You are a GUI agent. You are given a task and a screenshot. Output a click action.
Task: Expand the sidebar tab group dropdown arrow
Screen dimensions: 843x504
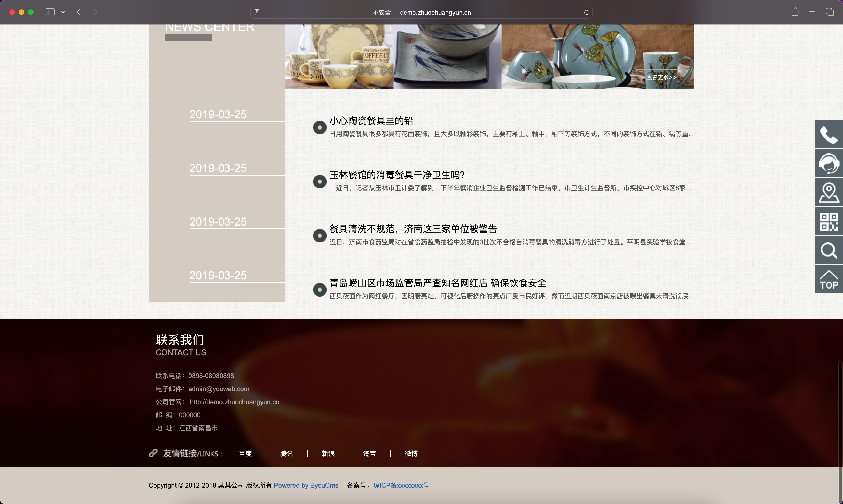(x=63, y=12)
